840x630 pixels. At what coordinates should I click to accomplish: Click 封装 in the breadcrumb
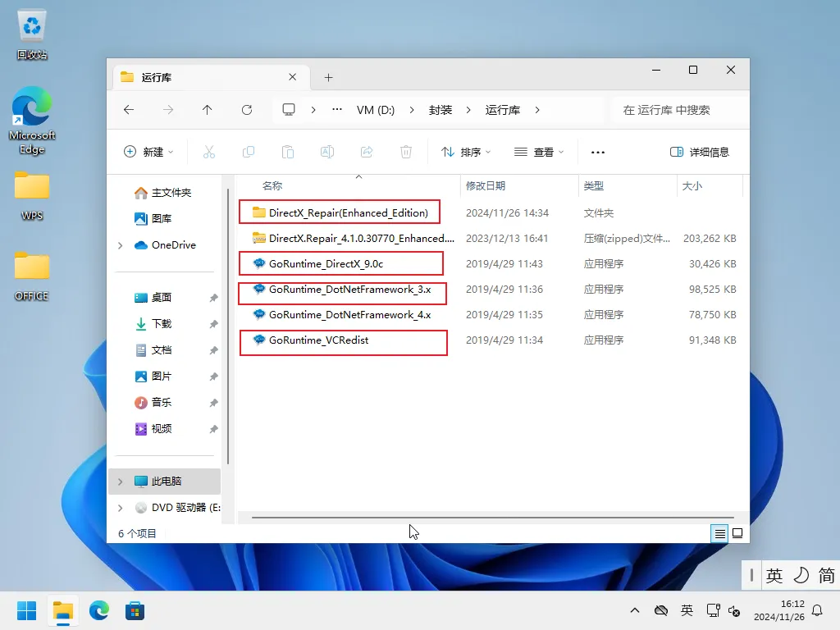tap(441, 110)
